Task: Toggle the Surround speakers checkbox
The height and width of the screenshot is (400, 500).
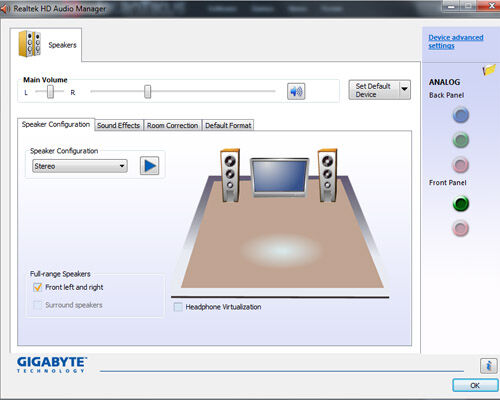Action: [x=38, y=305]
